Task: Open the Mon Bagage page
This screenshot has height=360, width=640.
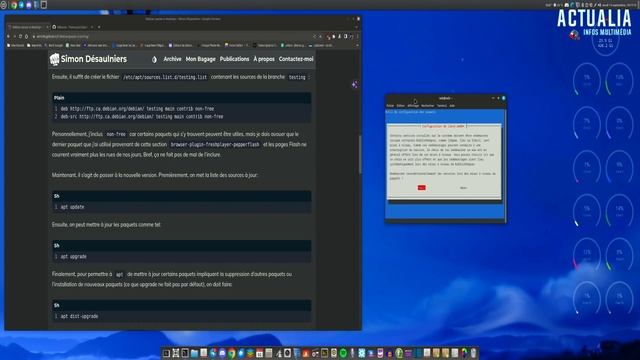Action: [x=200, y=59]
